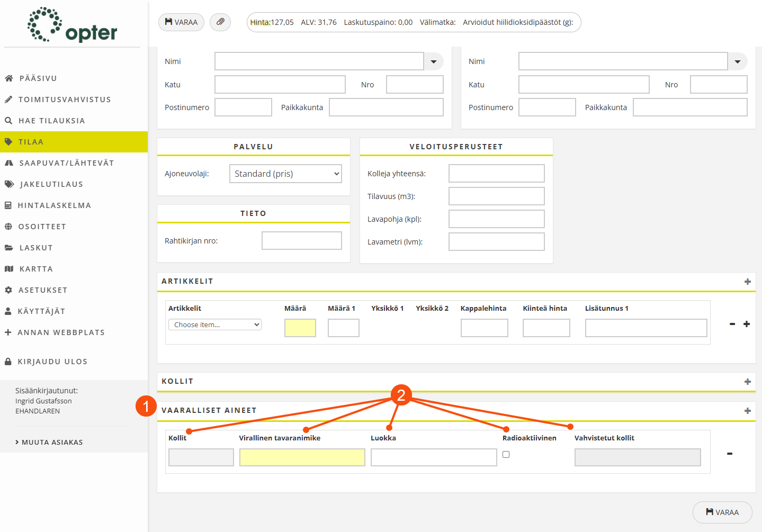Click plus icon in Artikkelit header

(747, 282)
